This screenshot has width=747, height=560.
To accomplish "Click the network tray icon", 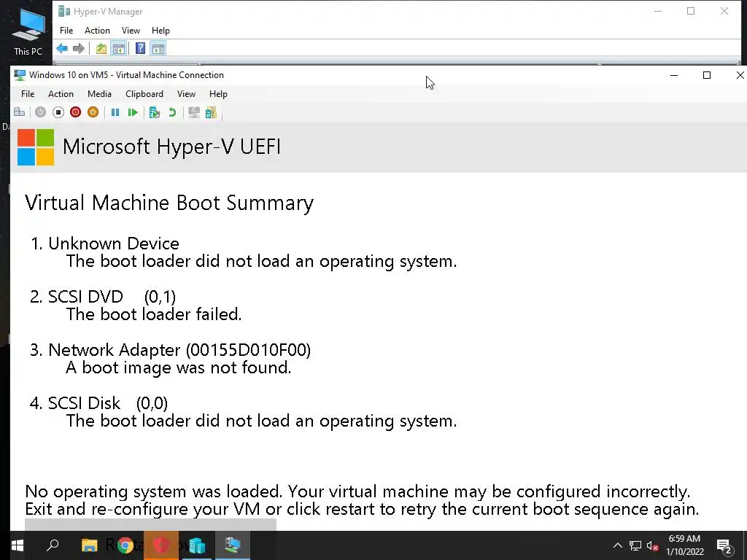I will pos(635,545).
